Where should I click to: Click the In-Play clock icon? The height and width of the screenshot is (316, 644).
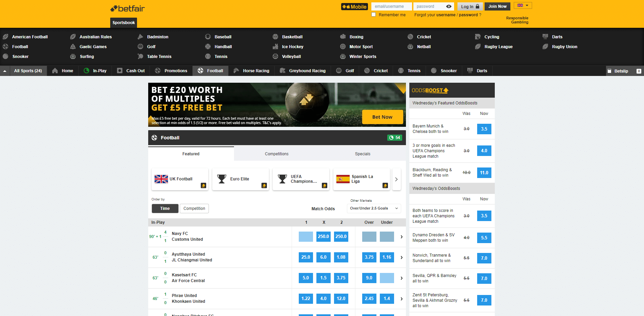pos(86,71)
